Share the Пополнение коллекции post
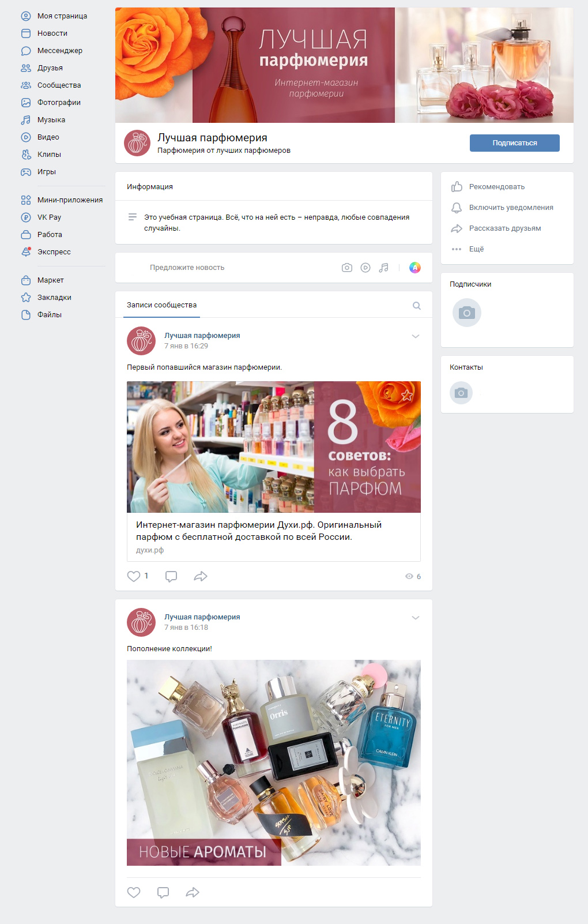The width and height of the screenshot is (588, 924). (x=193, y=892)
